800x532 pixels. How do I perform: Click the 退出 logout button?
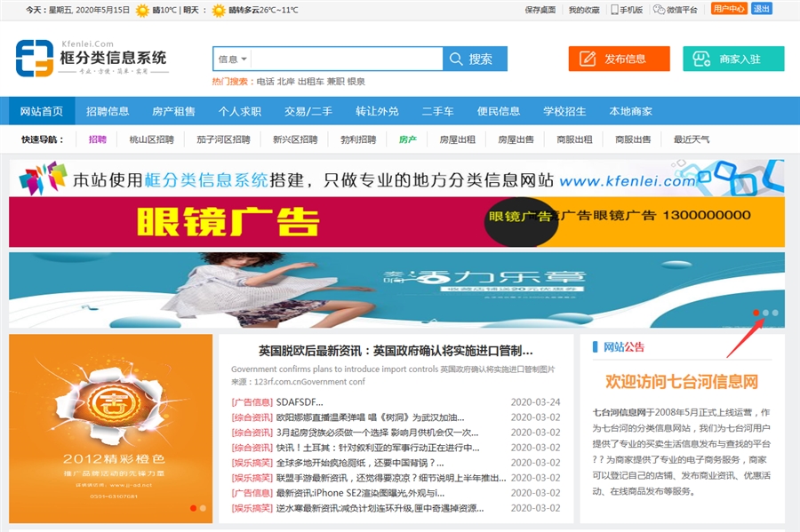click(x=762, y=9)
